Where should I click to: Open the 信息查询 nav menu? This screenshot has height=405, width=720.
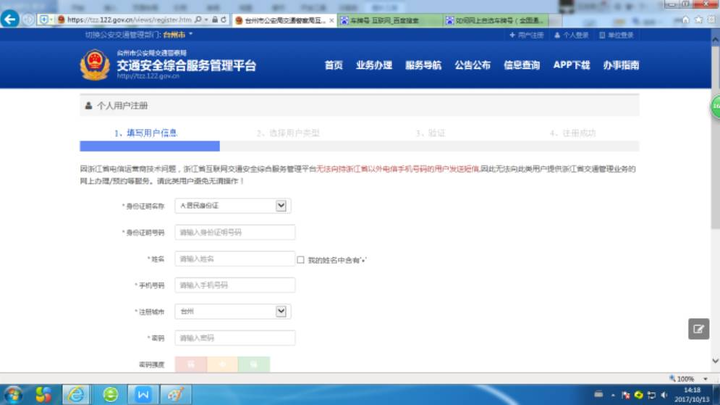click(x=522, y=65)
